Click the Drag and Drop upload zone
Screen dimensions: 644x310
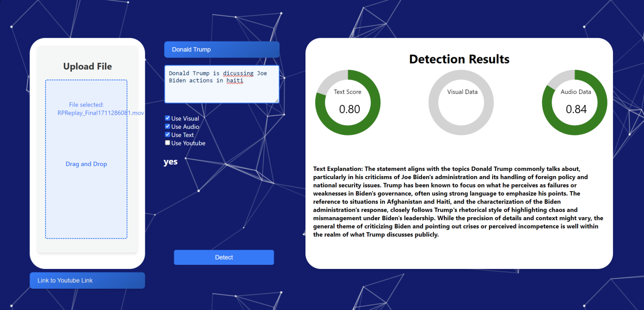86,159
